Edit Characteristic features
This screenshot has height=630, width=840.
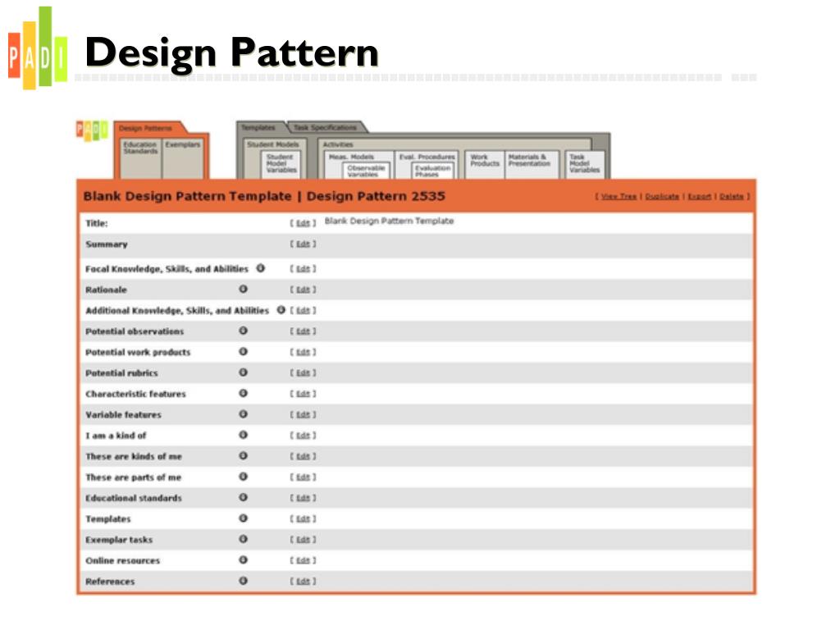tap(304, 394)
